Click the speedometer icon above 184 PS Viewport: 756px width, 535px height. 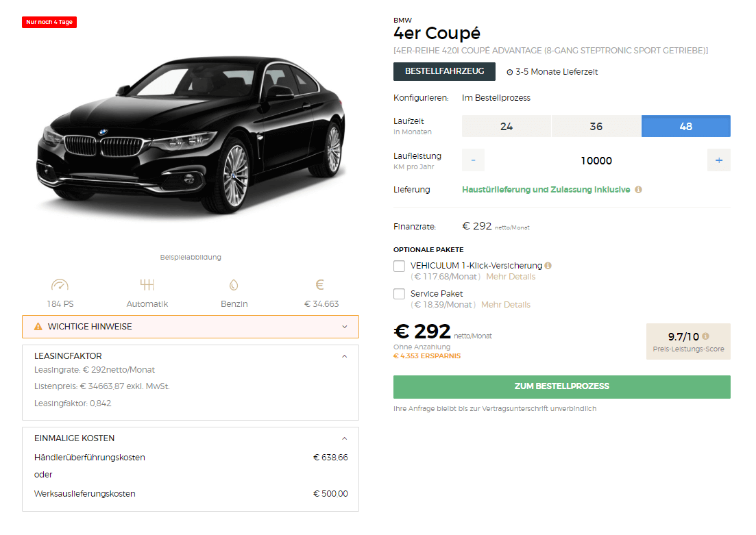[60, 285]
